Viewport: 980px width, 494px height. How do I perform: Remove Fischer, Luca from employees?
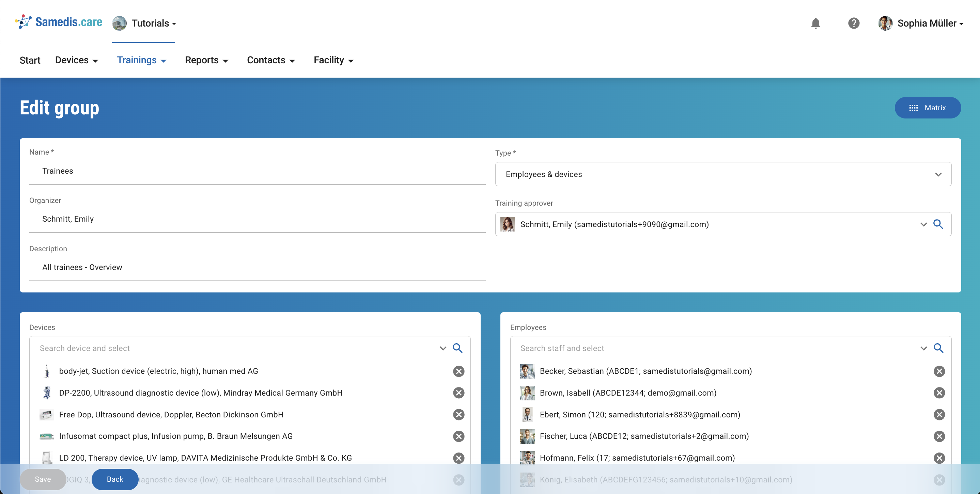[x=939, y=436]
